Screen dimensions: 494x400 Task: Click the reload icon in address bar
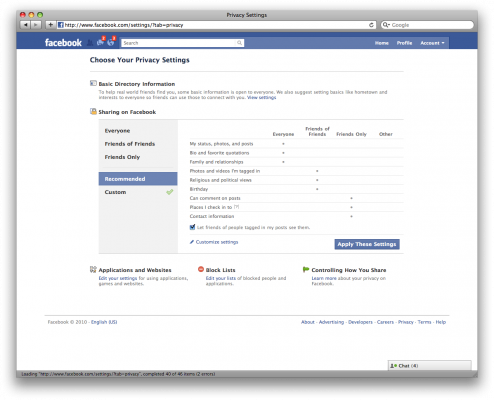pyautogui.click(x=371, y=25)
